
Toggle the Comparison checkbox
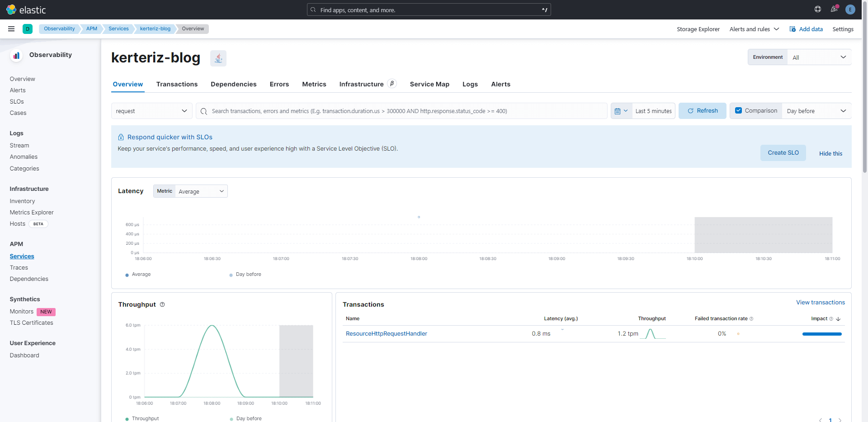pyautogui.click(x=738, y=110)
